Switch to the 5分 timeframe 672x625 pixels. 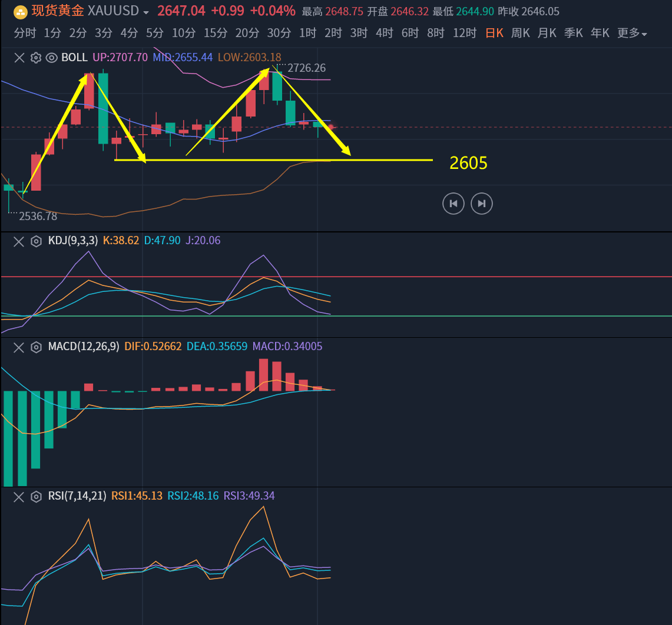[155, 33]
